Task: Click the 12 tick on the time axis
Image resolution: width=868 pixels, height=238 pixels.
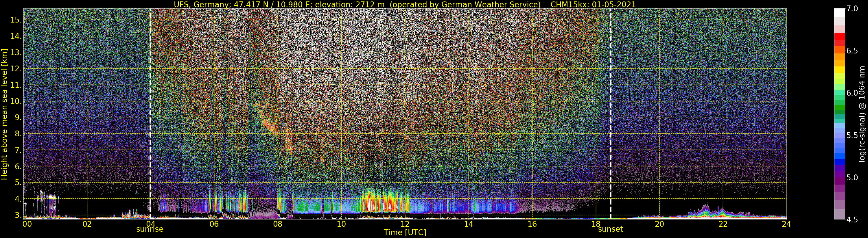Action: (405, 224)
